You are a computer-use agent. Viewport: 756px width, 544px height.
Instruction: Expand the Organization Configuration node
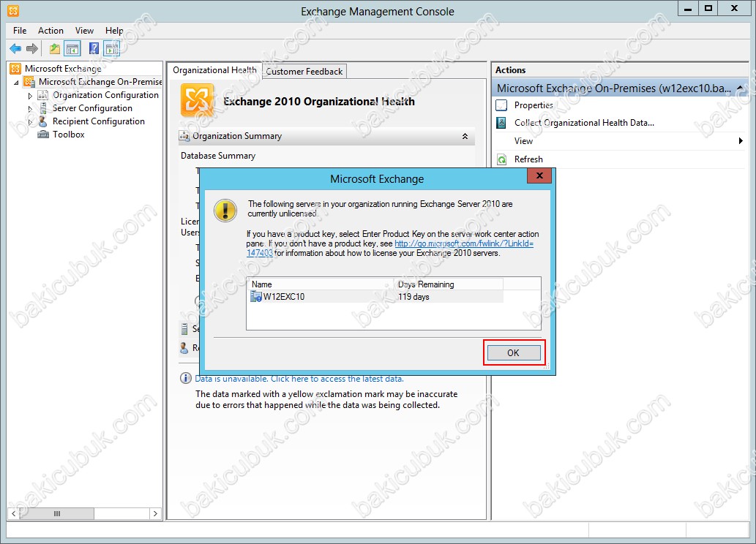point(31,96)
